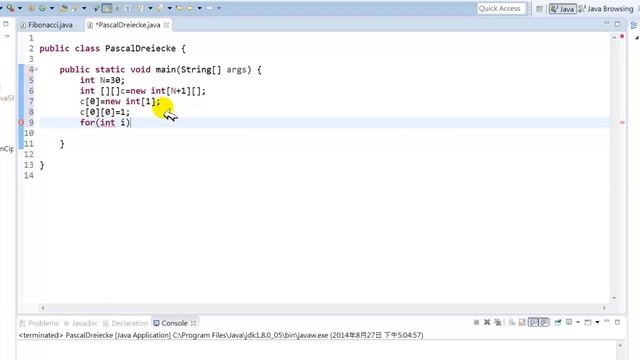Screen dimensions: 640x360
Task: Toggle Show Console When Standard Error Changes
Action: [x=544, y=322]
